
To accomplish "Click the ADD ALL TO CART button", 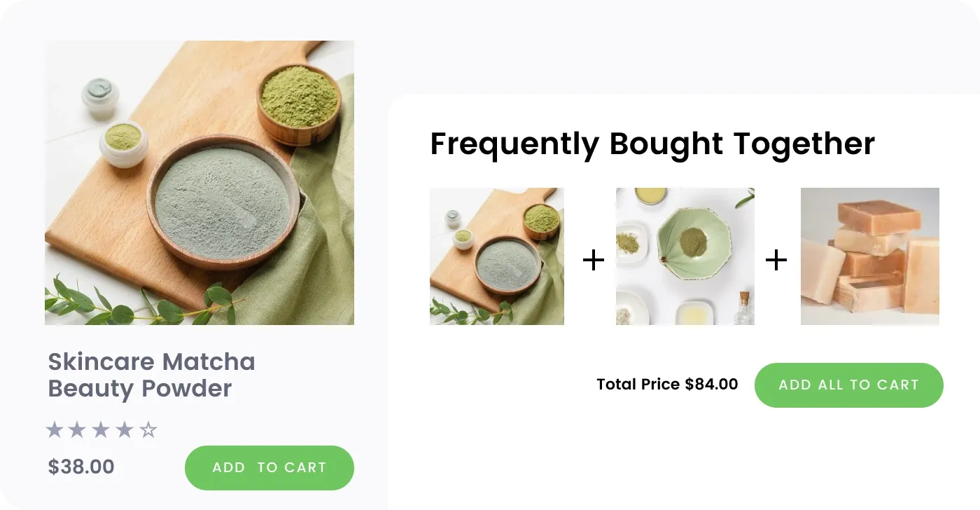I will pos(848,385).
